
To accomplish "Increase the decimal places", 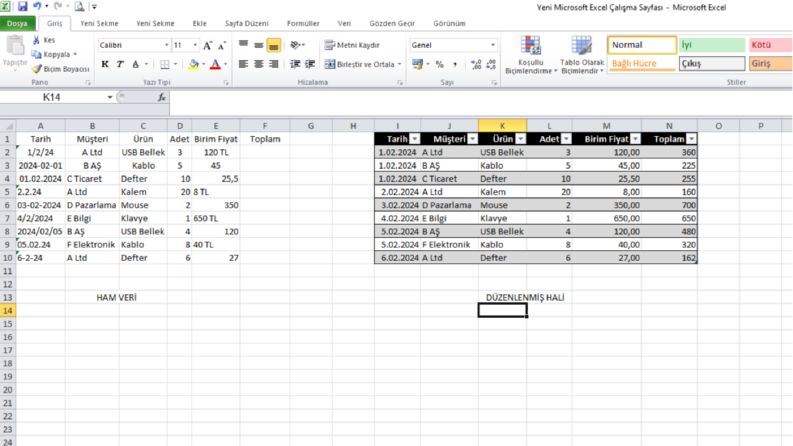I will (475, 64).
